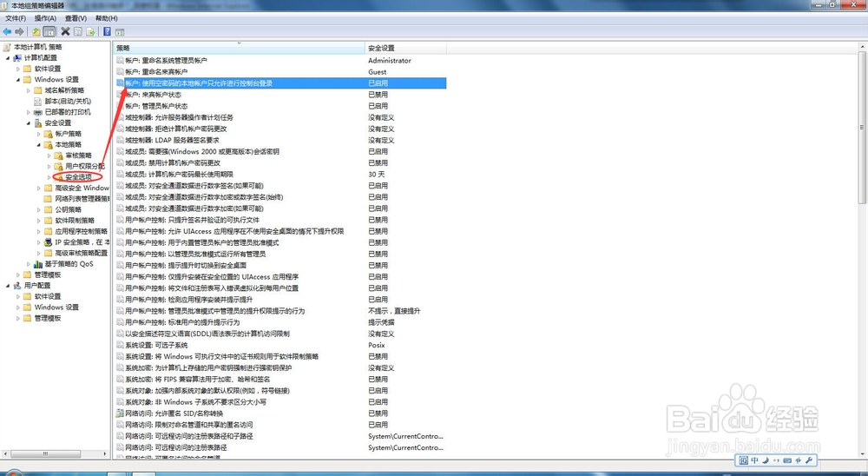Click the 30 天 security setting value
This screenshot has width=868, height=476.
pyautogui.click(x=377, y=174)
